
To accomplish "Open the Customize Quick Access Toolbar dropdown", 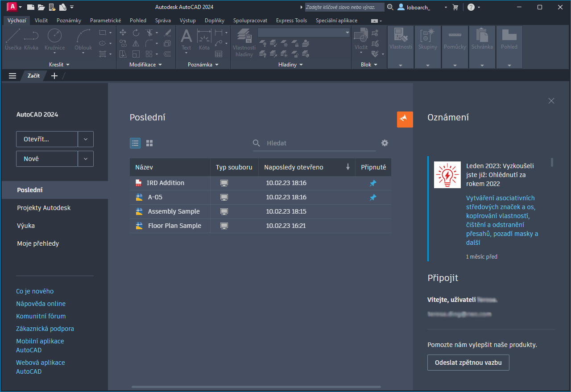I will click(x=72, y=7).
